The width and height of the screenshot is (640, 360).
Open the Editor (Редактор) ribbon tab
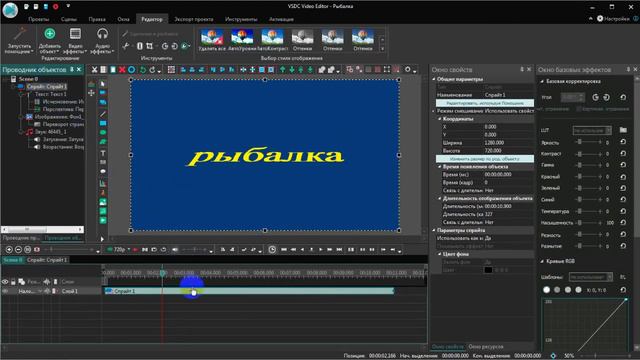coord(151,19)
